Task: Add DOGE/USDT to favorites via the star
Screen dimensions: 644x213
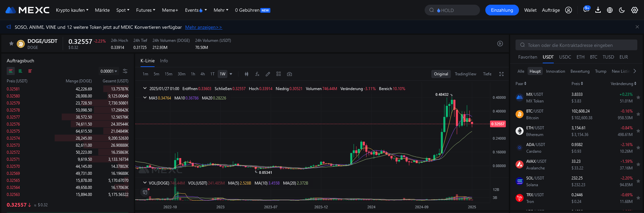Action: tap(11, 44)
